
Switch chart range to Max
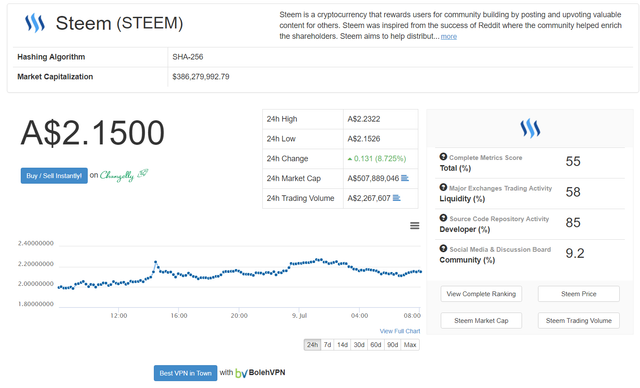(410, 345)
